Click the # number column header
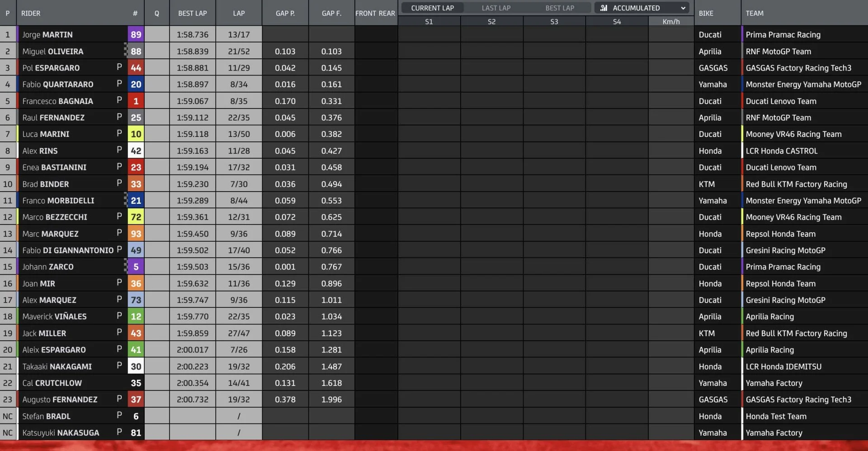Screen dimensions: 868x451 135,13
